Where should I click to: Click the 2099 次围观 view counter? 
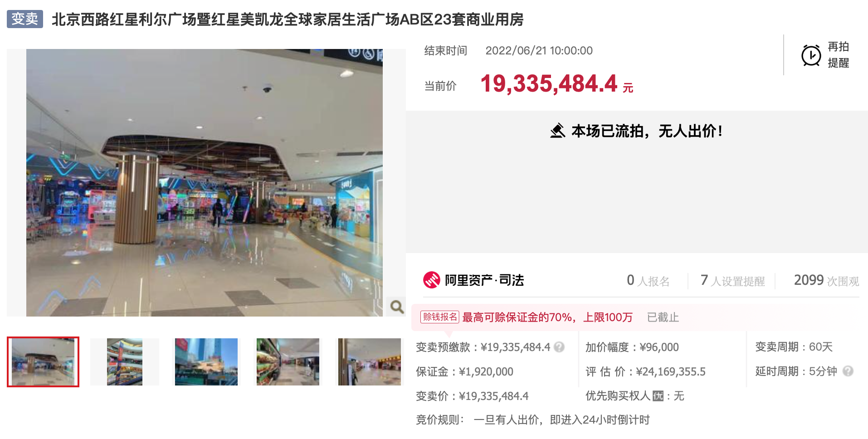coord(826,281)
